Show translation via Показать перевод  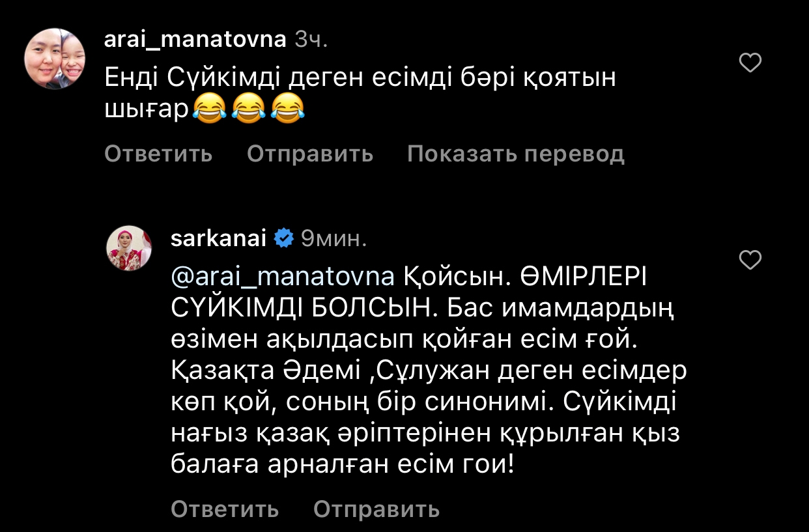[x=515, y=154]
